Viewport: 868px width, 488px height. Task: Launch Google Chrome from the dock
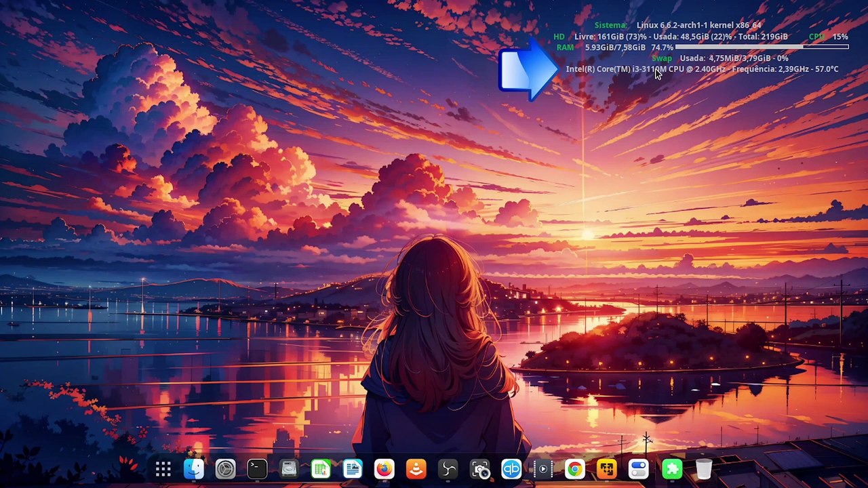point(574,469)
